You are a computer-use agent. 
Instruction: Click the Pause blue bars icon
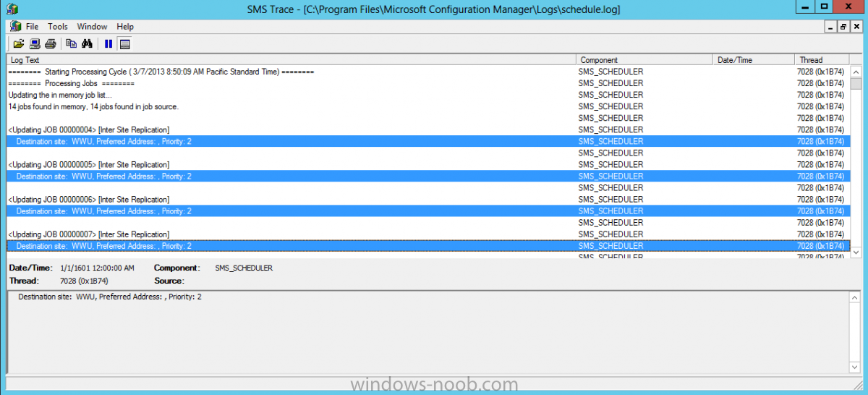109,43
